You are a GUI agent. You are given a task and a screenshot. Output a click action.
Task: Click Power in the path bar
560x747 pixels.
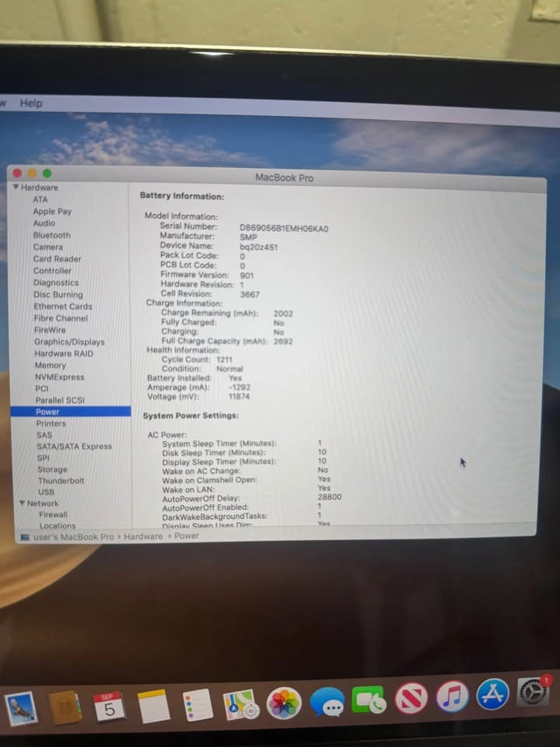187,536
